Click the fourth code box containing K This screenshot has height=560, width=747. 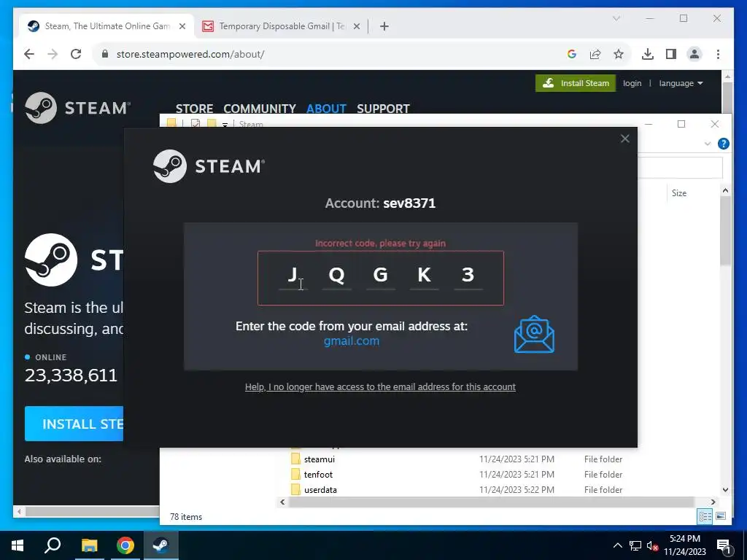[425, 276]
